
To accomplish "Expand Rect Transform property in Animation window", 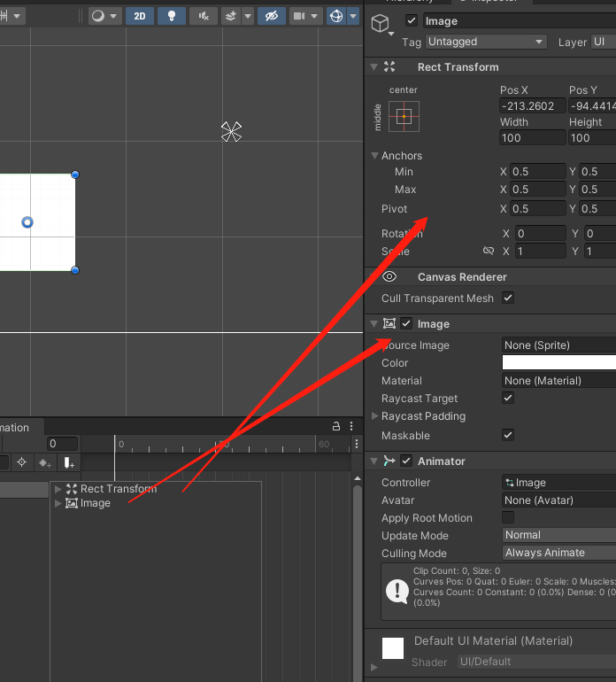I will (58, 489).
